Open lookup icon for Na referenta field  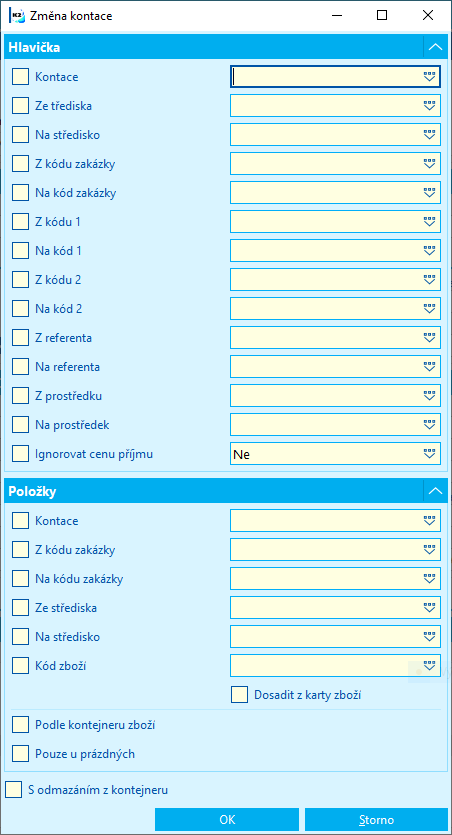429,366
